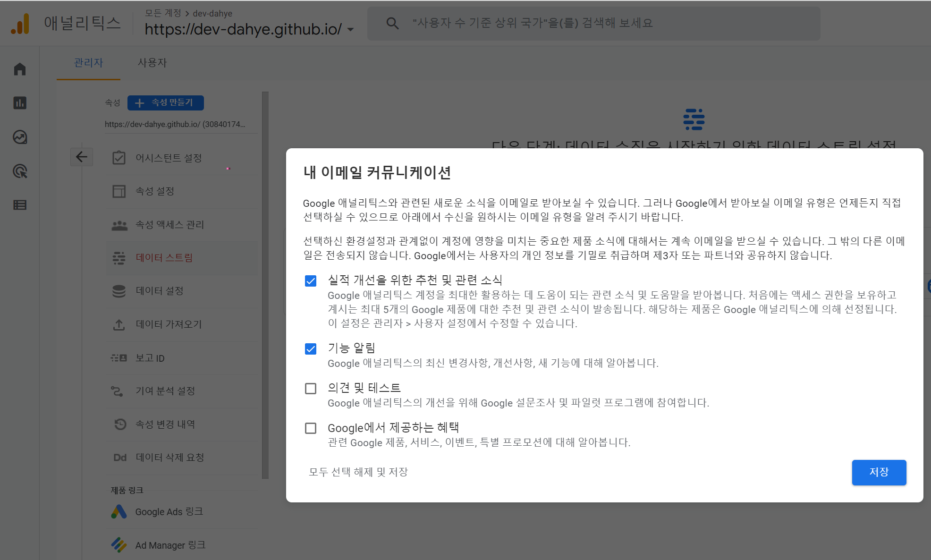Click the 데이터 가져오기 upload icon
Screen dimensions: 931x560
coord(119,325)
